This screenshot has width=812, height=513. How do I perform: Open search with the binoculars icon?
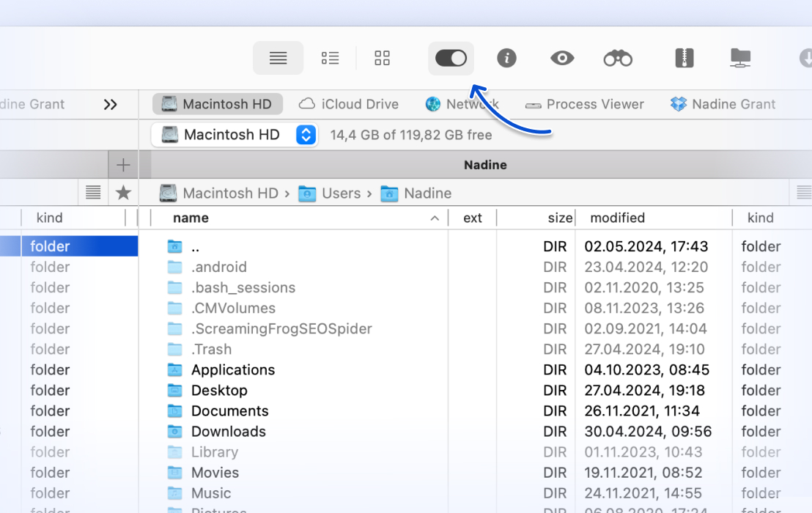coord(618,58)
